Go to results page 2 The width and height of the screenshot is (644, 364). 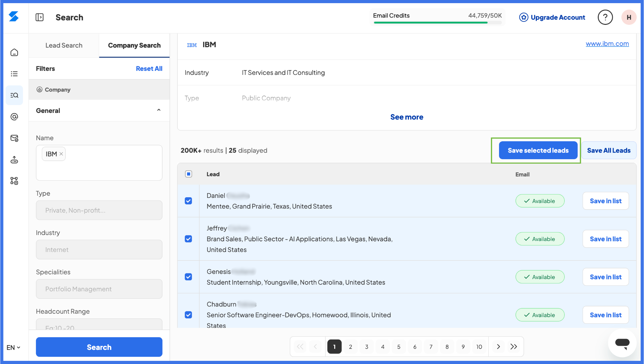click(x=350, y=347)
